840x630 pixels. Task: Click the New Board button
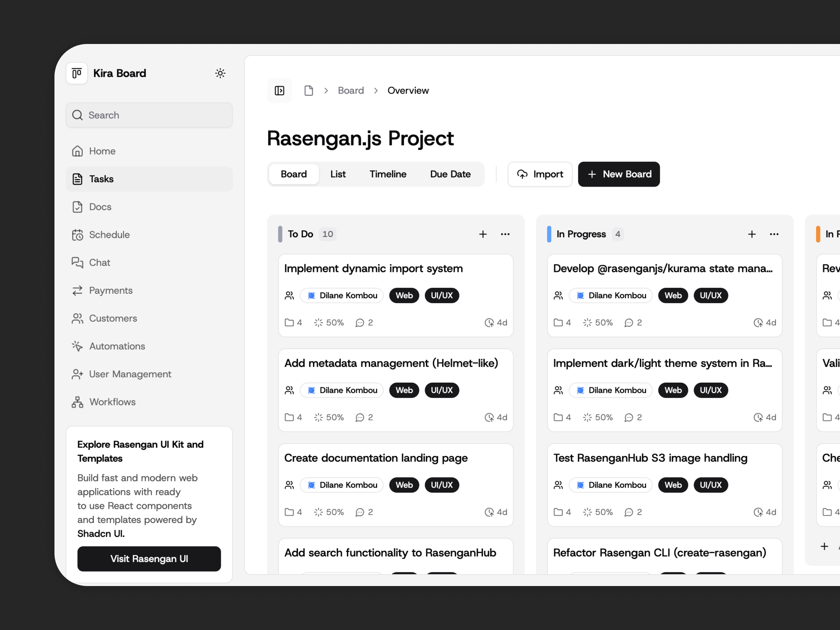coord(619,174)
